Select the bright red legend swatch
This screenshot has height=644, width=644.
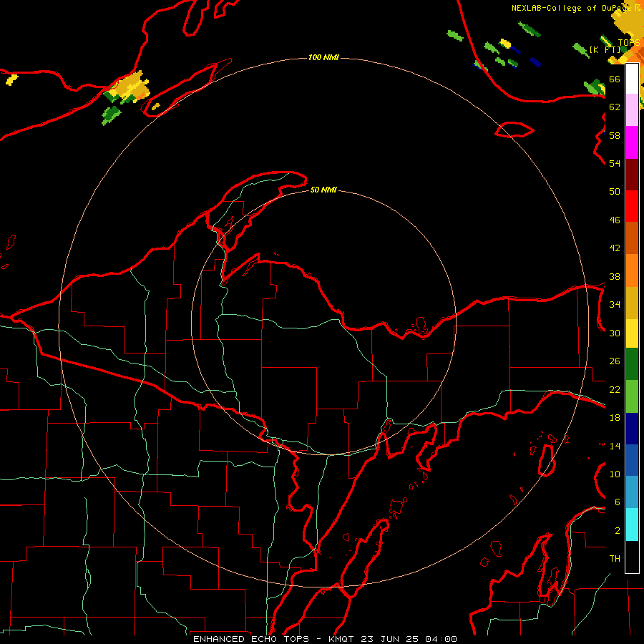coord(632,206)
